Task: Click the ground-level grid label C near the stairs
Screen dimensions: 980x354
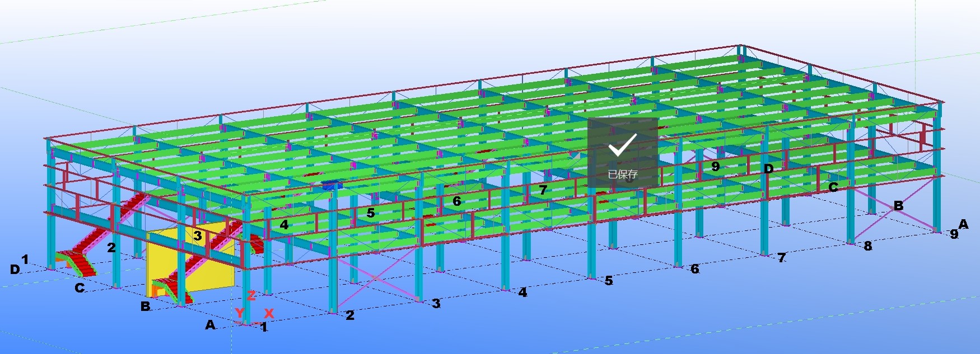Action: point(80,288)
